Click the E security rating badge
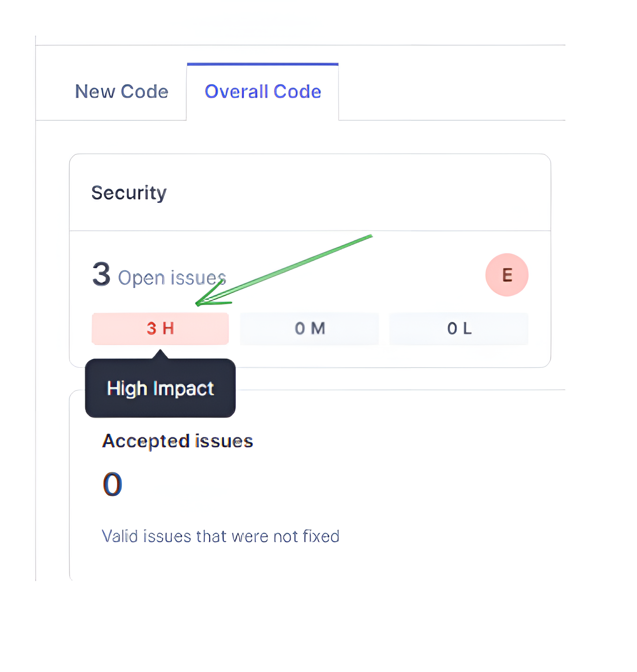Viewport: 637px width, 672px height. tap(506, 275)
